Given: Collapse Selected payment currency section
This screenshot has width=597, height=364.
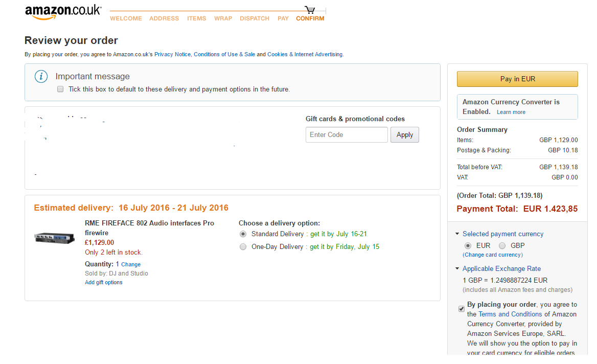Looking at the screenshot, I should (x=457, y=234).
